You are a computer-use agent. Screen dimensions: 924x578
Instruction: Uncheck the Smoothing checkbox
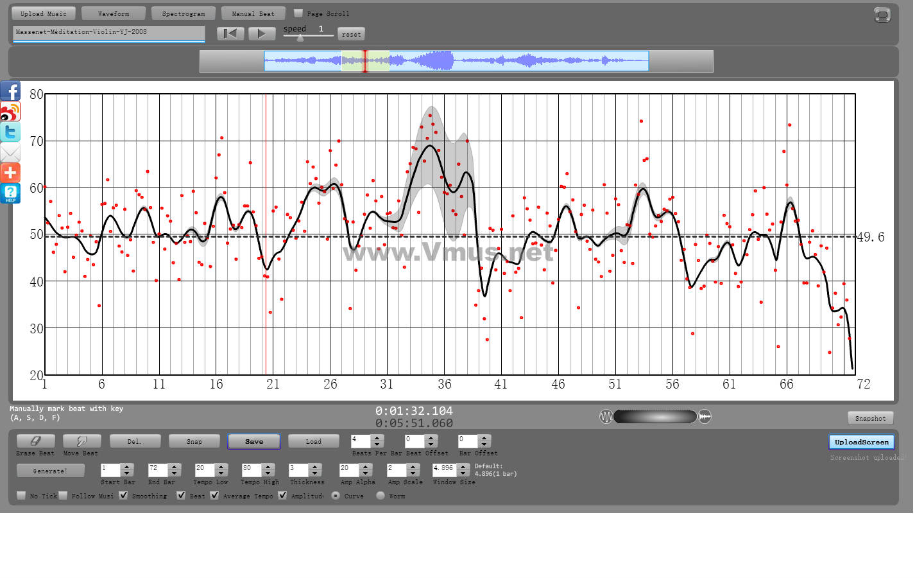(x=123, y=495)
